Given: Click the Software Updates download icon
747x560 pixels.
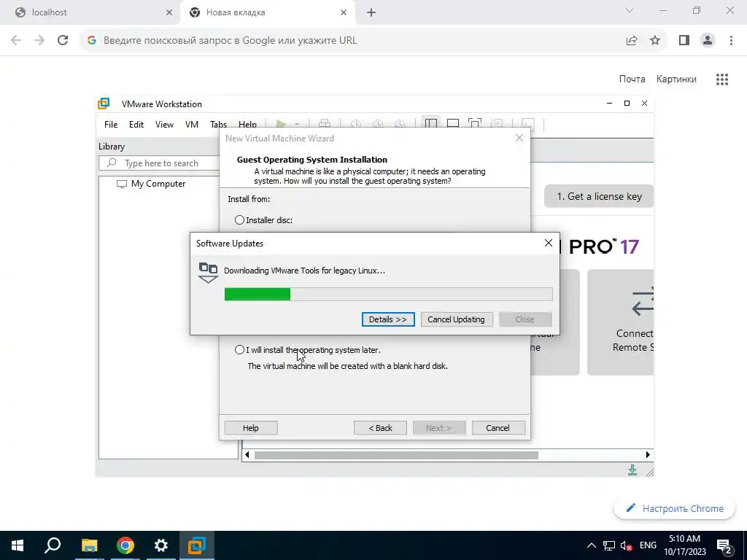Looking at the screenshot, I should 208,273.
